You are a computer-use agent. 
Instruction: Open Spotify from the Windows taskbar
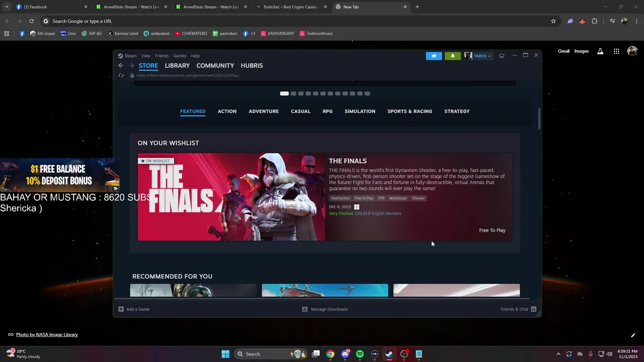[x=360, y=354]
